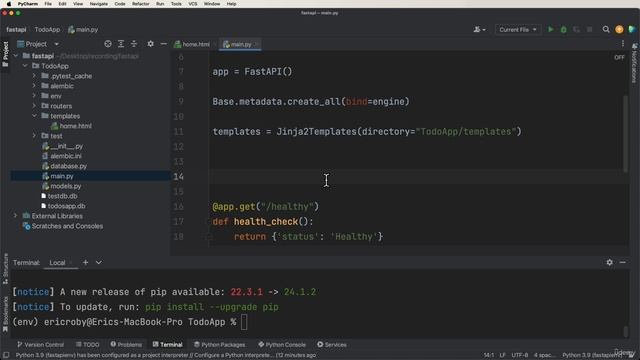Toggle tool window bars icon in status bar
The width and height of the screenshot is (640, 360).
pos(6,355)
